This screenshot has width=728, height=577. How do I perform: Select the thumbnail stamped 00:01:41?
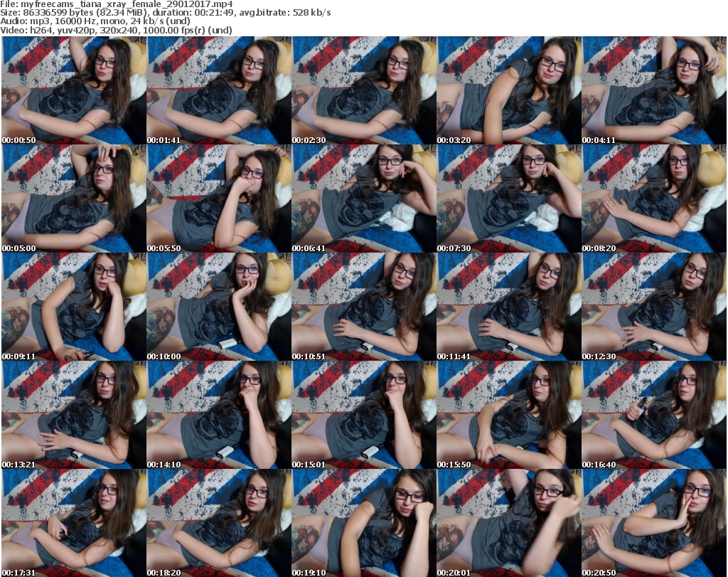(x=219, y=90)
